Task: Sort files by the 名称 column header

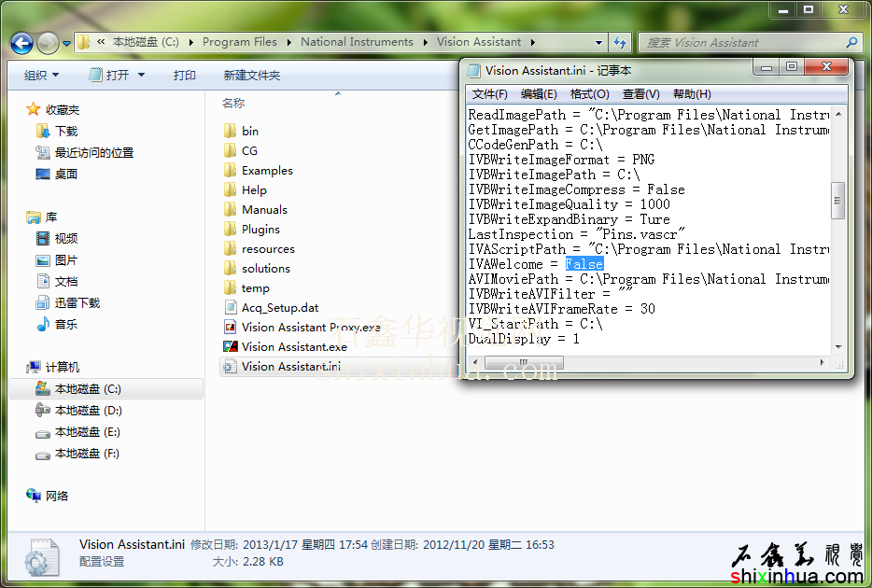Action: (x=233, y=104)
